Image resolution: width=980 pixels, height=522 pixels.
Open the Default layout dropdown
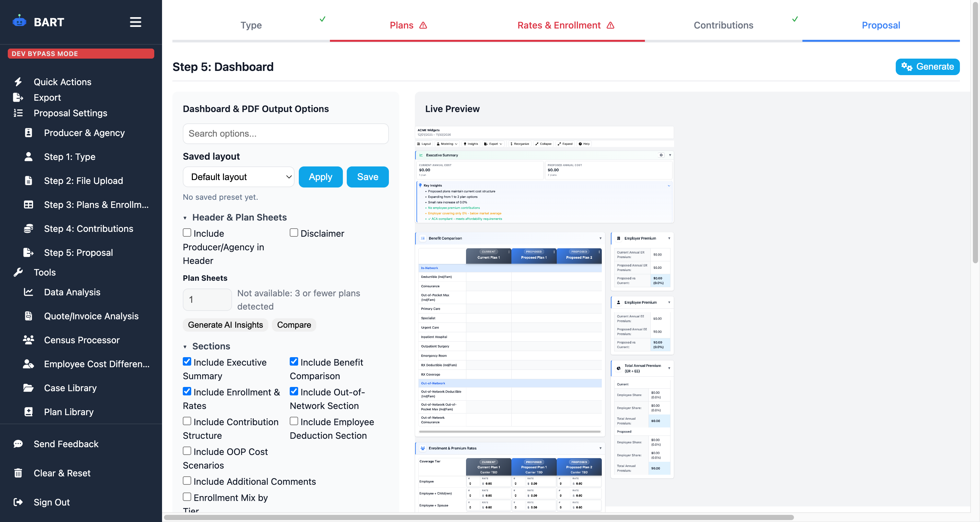[x=239, y=177]
